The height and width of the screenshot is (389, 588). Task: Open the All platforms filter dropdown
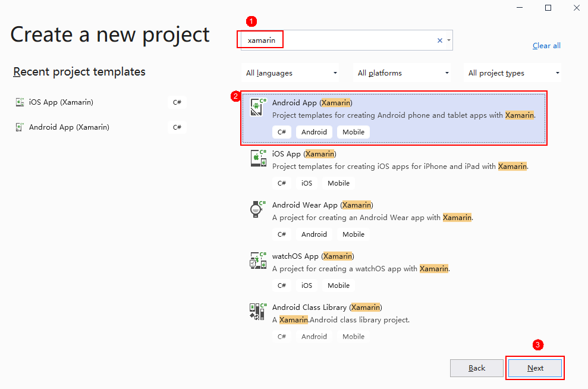pyautogui.click(x=403, y=73)
